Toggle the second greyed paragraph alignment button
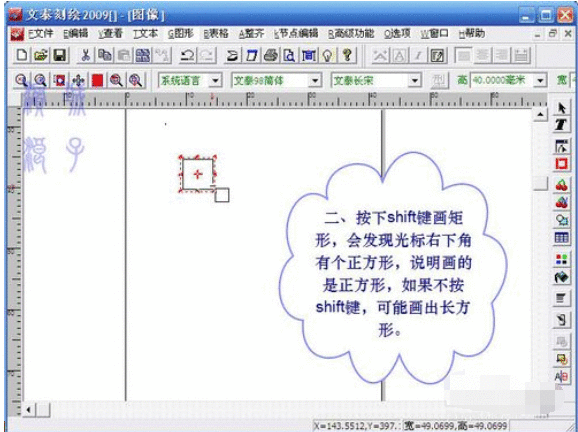578x432 pixels. pyautogui.click(x=483, y=56)
